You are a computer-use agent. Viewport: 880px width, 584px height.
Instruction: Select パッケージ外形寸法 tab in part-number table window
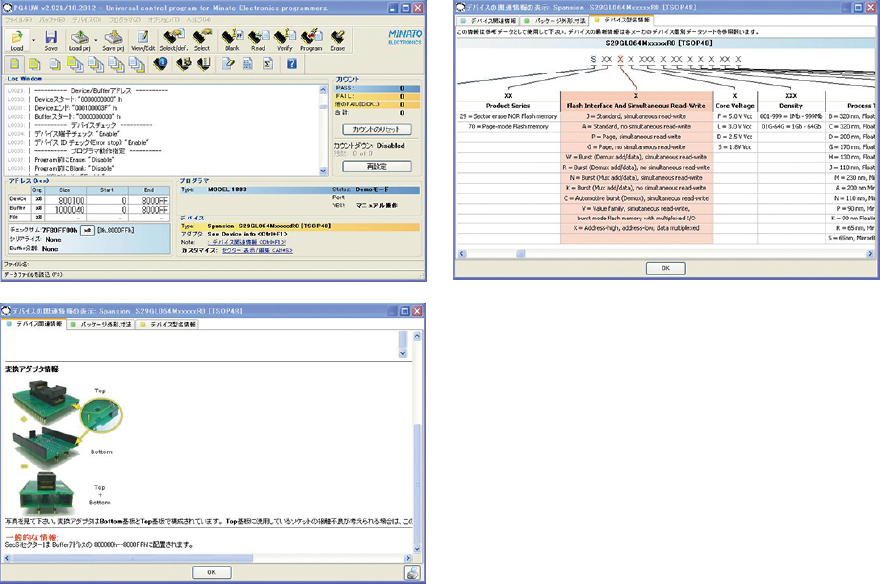(x=554, y=20)
